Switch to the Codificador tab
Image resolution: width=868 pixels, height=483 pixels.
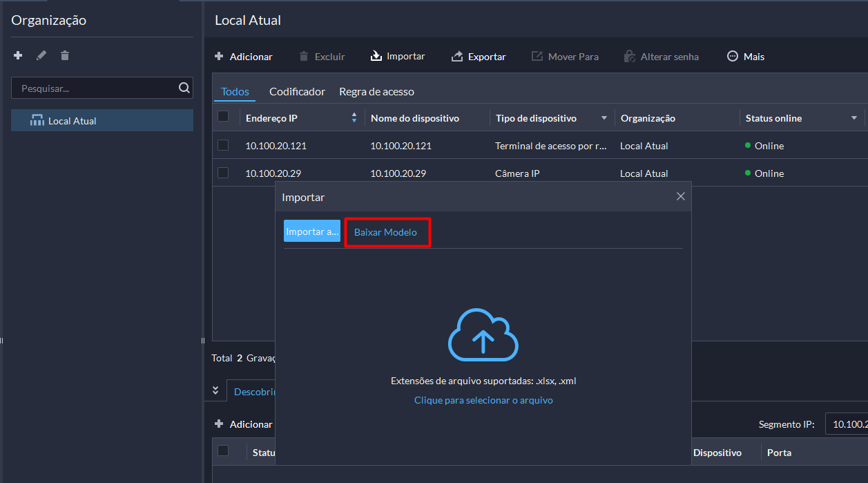297,91
